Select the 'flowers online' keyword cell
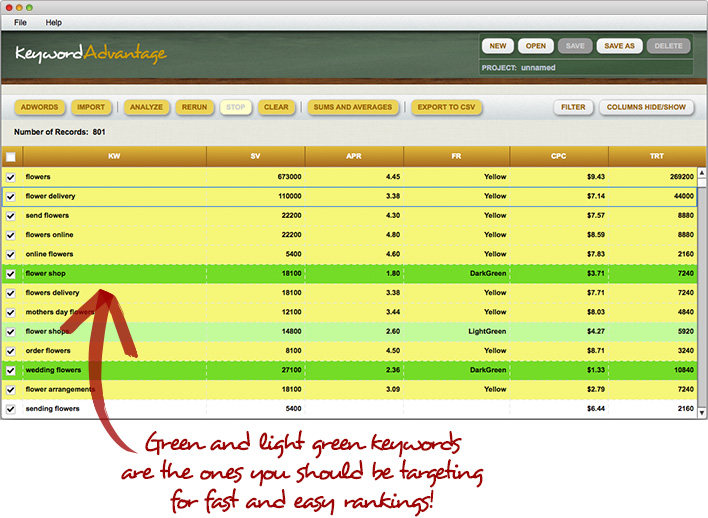 click(x=114, y=235)
